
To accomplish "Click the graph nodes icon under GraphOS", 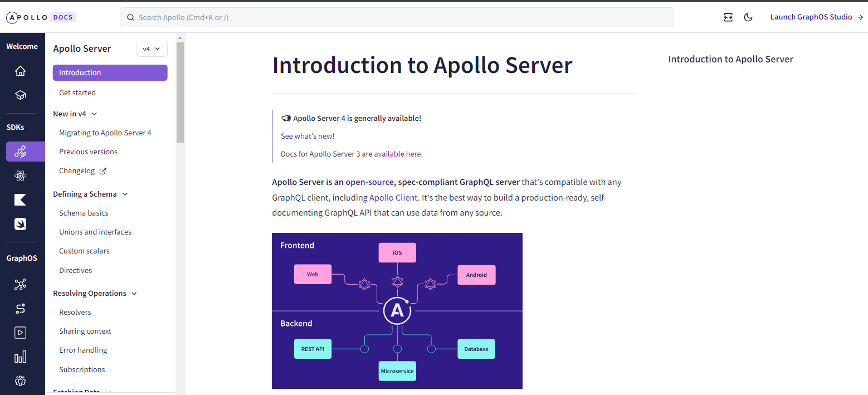I will tap(21, 285).
